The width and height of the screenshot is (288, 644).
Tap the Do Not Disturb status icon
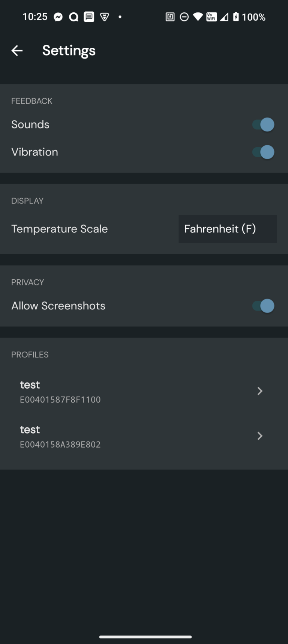[184, 17]
